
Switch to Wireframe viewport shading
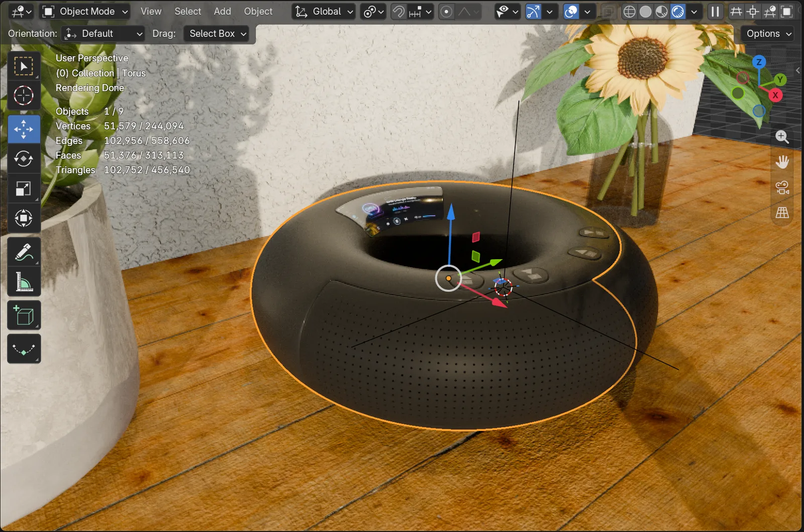(x=629, y=12)
